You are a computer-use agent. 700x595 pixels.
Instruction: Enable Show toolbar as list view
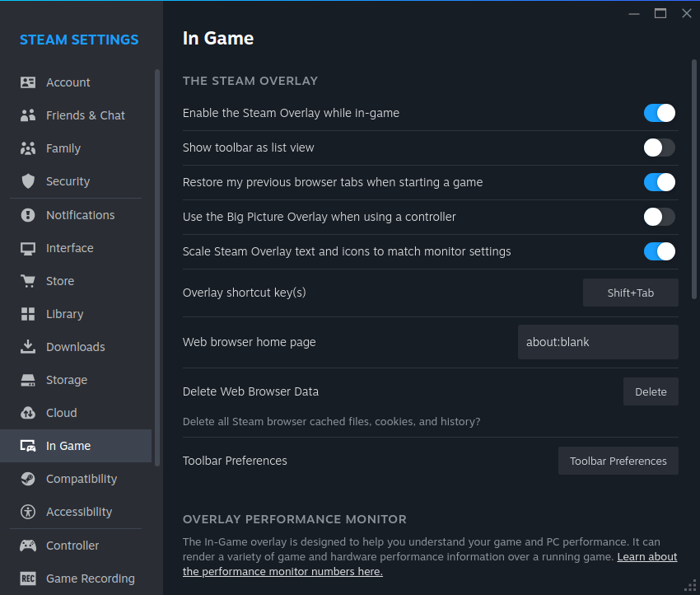pyautogui.click(x=659, y=148)
